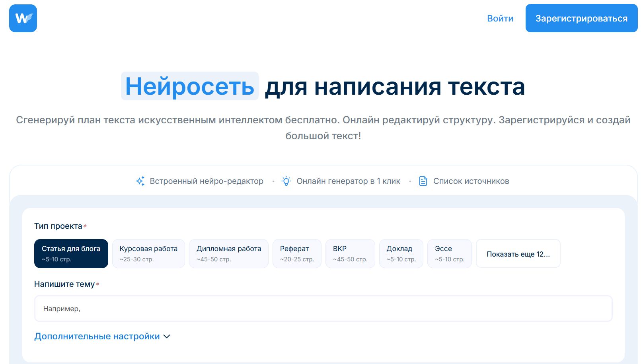Image resolution: width=641 pixels, height=364 pixels.
Task: Click the Встроенный нейро-редактор label
Action: pos(206,181)
